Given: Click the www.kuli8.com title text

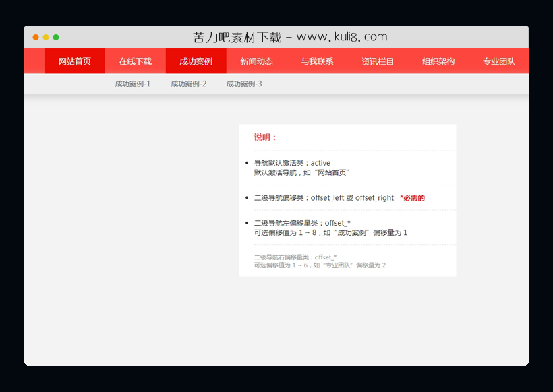Looking at the screenshot, I should pos(289,36).
